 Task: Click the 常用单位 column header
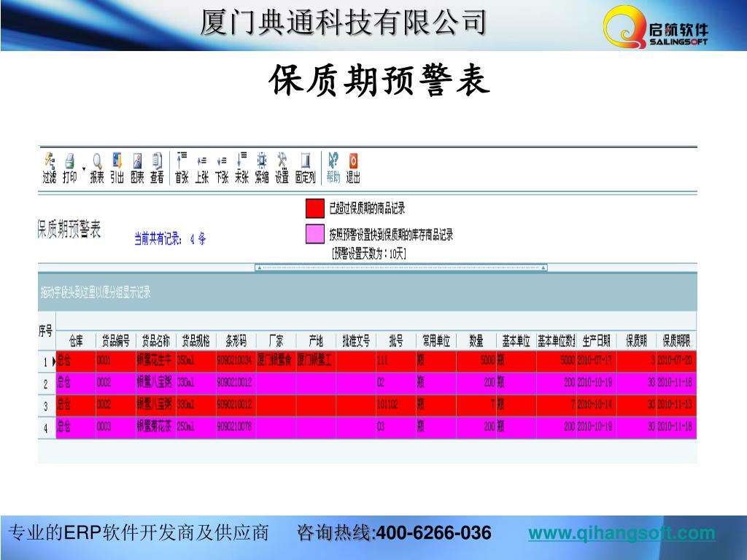[x=436, y=341]
